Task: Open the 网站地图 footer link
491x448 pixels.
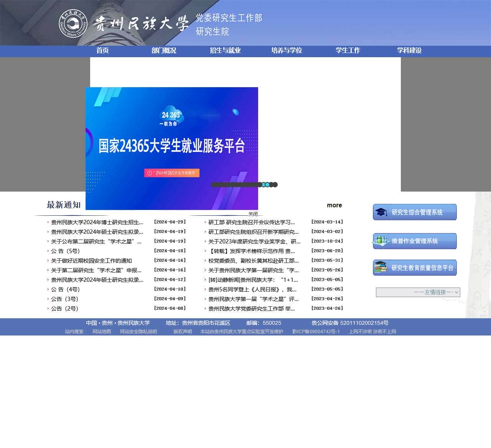Action: pyautogui.click(x=102, y=331)
